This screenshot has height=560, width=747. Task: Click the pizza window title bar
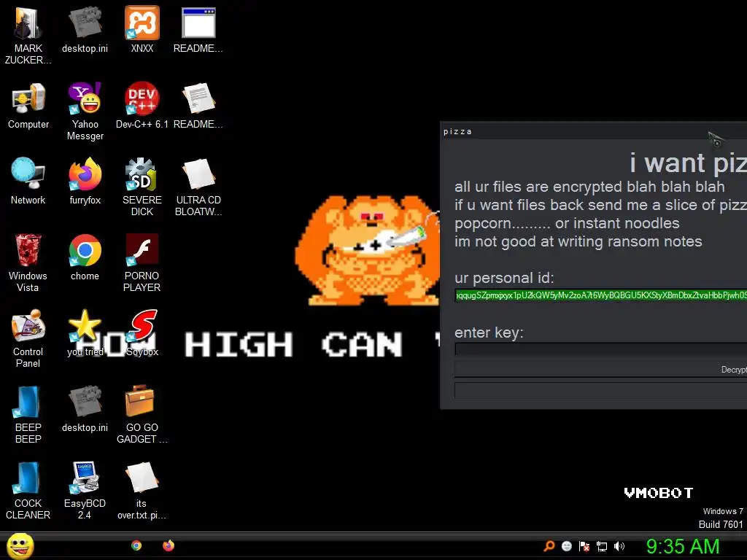[594, 131]
